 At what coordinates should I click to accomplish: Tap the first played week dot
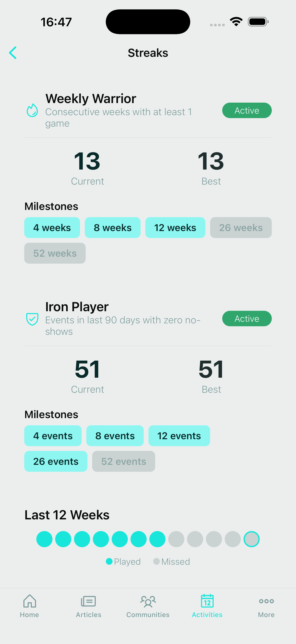[x=44, y=539]
